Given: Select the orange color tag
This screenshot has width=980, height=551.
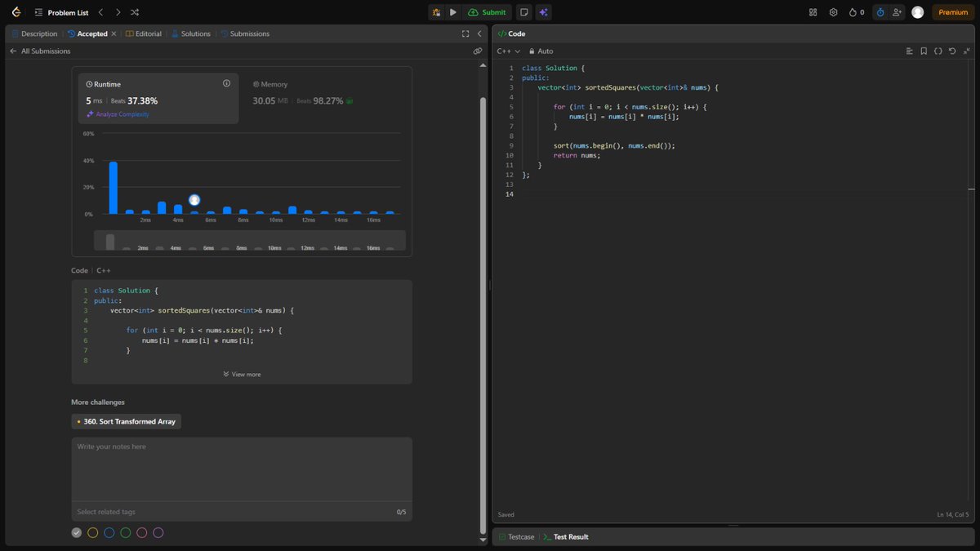Looking at the screenshot, I should click(92, 532).
